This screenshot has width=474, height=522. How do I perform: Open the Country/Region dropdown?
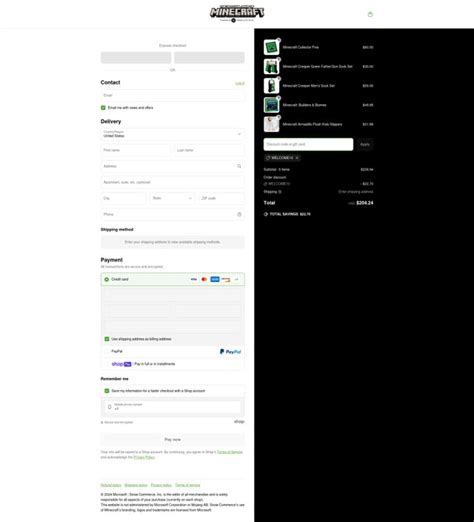172,134
